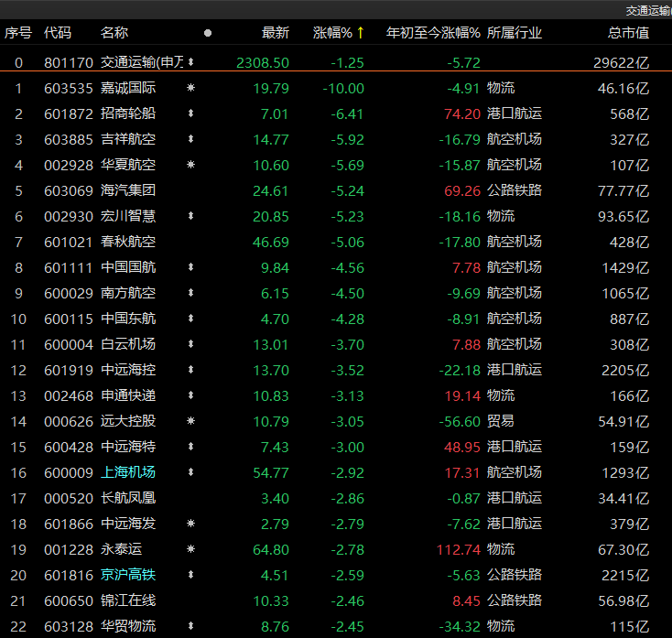Viewport: 672px width, 638px height.
Task: Click the marker icon beside 京沪高铁
Action: pos(190,576)
